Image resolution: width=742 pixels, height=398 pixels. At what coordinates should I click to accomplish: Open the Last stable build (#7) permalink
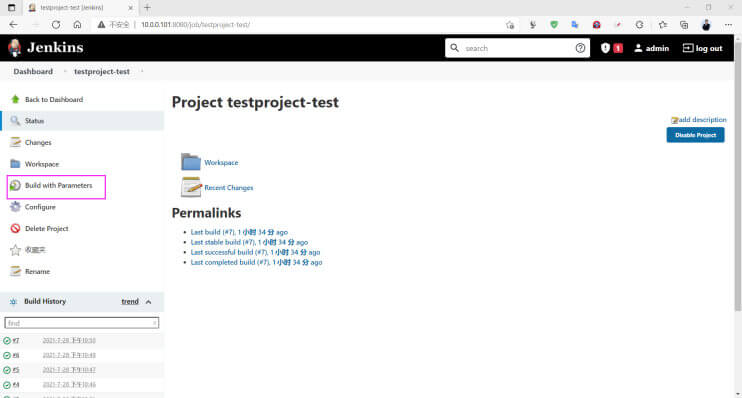[249, 242]
